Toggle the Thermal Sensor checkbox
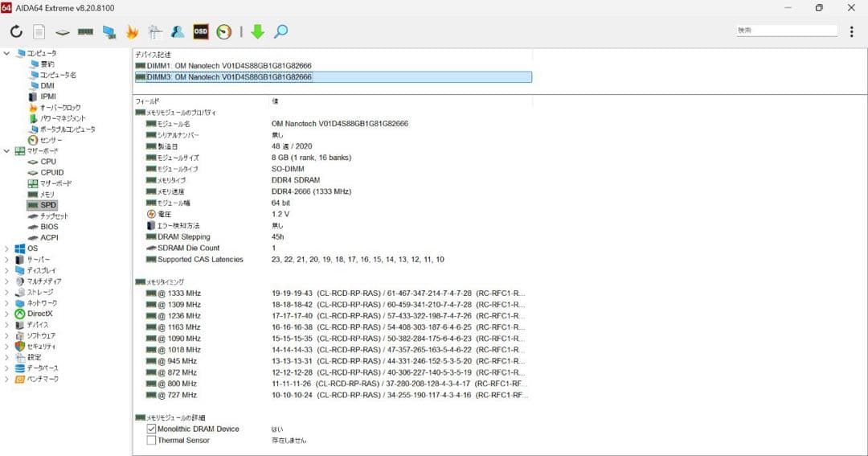868x456 pixels. [151, 441]
